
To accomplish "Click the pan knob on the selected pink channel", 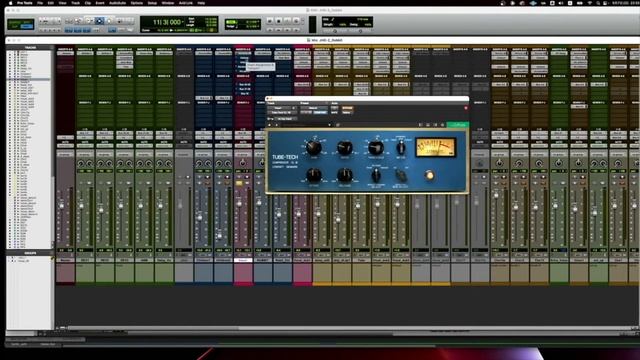I will point(243,163).
